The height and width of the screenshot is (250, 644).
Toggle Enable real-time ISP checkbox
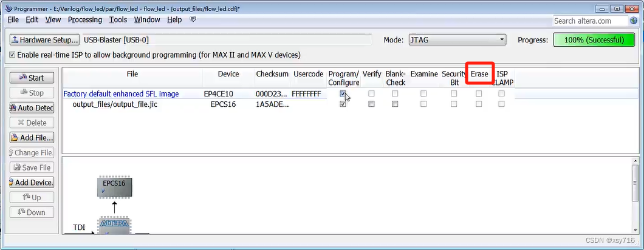12,55
